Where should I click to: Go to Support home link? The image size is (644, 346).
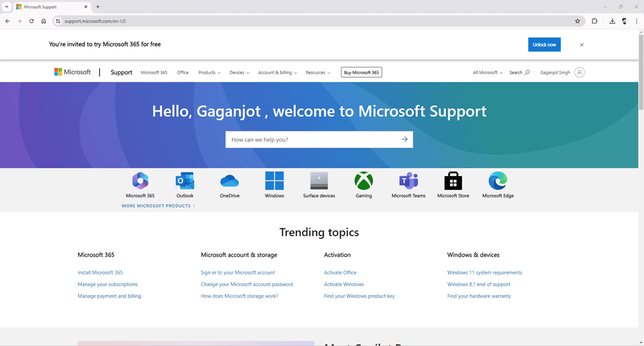pyautogui.click(x=121, y=72)
